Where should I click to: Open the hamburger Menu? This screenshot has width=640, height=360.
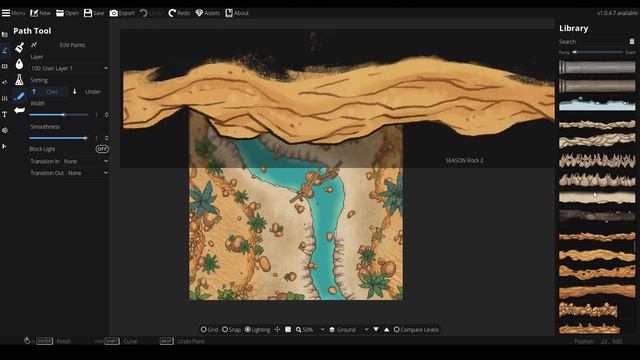[x=13, y=13]
